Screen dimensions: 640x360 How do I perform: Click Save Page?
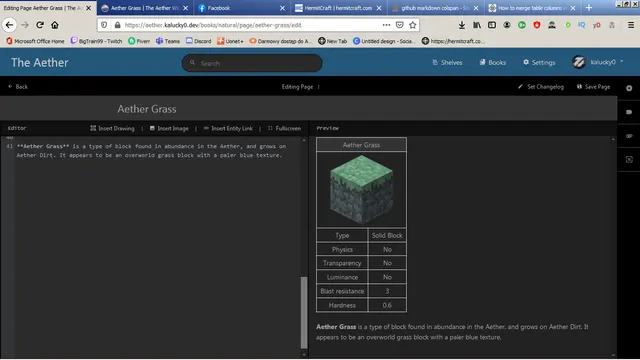pos(593,87)
